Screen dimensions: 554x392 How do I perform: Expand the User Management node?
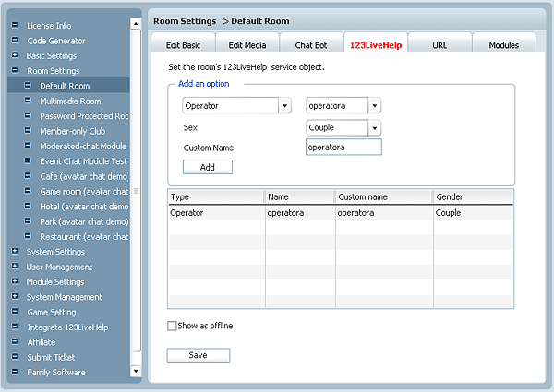click(x=15, y=267)
